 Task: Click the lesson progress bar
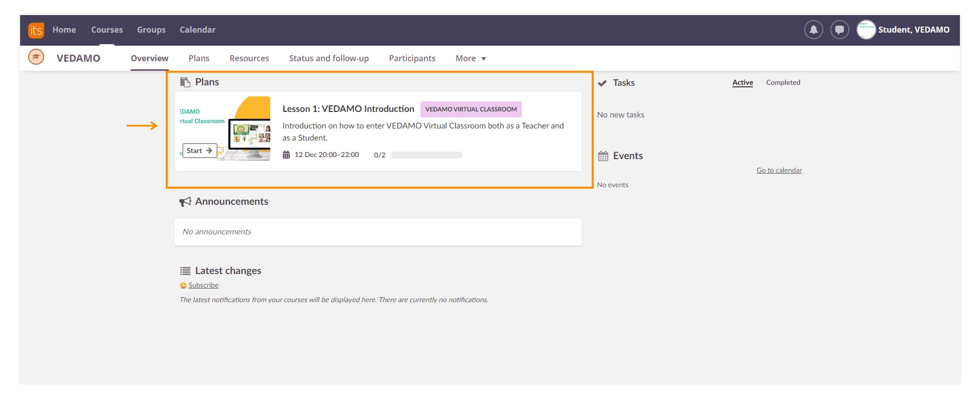pos(426,155)
